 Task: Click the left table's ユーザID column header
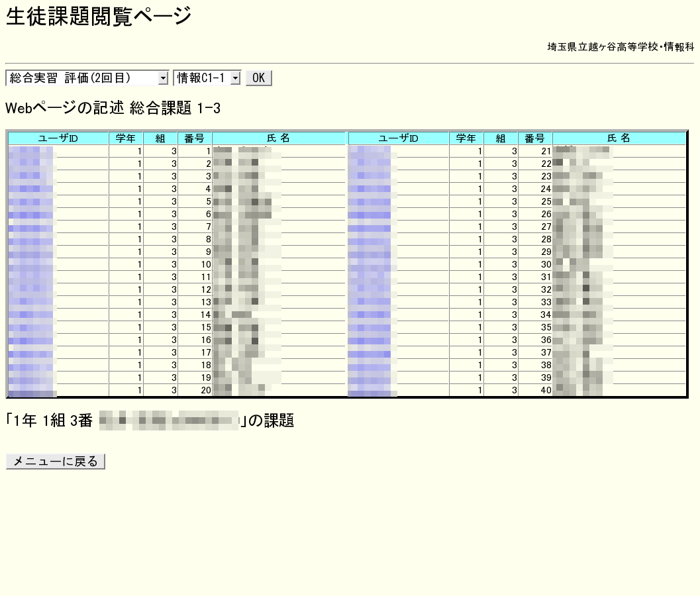tap(58, 138)
